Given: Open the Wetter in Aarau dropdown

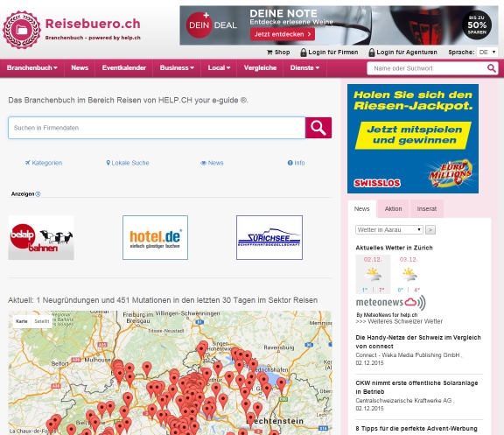Looking at the screenshot, I should (388, 230).
